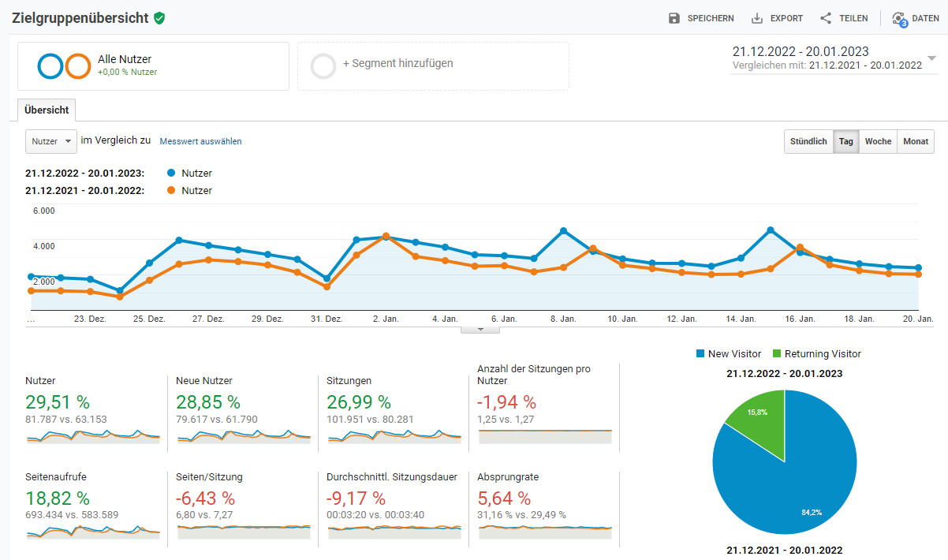Viewport: 948px width, 560px height.
Task: Open the Daten insights icon
Action: [x=899, y=19]
